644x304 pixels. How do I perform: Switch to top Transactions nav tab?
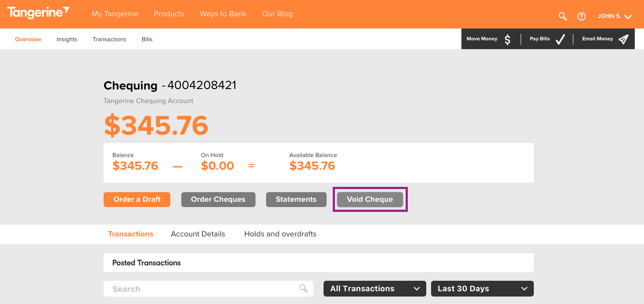coord(109,39)
